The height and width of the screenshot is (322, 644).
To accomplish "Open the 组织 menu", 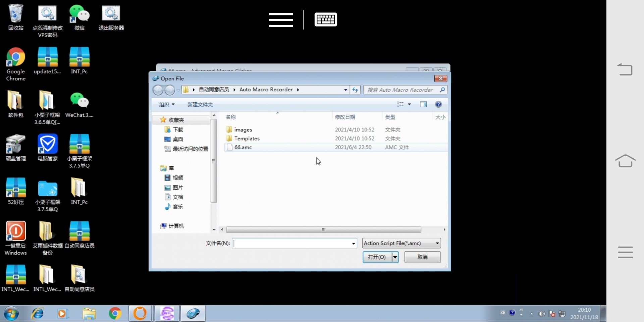I will [x=167, y=105].
